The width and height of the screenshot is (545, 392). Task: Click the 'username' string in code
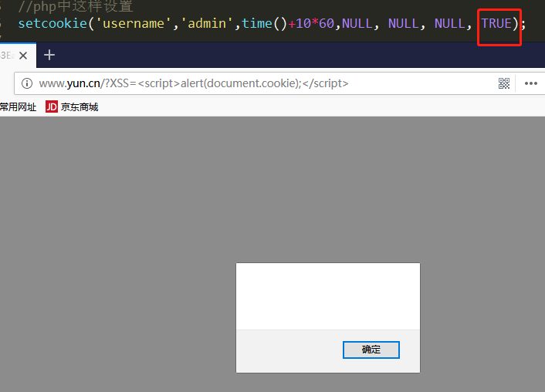tap(133, 24)
